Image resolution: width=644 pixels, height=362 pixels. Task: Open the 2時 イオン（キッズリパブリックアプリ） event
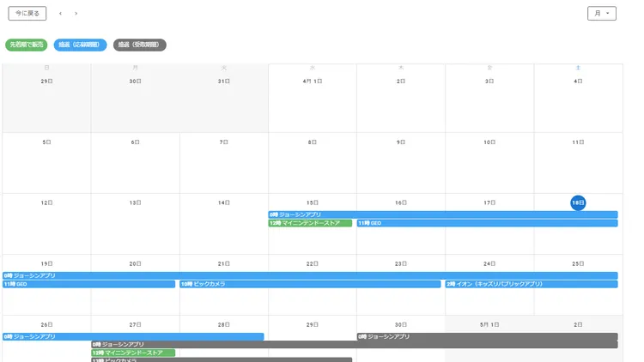532,284
